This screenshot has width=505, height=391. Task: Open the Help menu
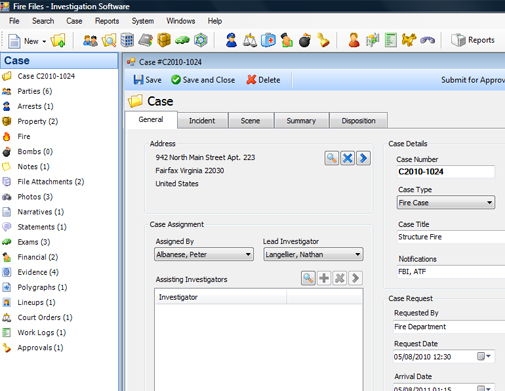pyautogui.click(x=215, y=21)
